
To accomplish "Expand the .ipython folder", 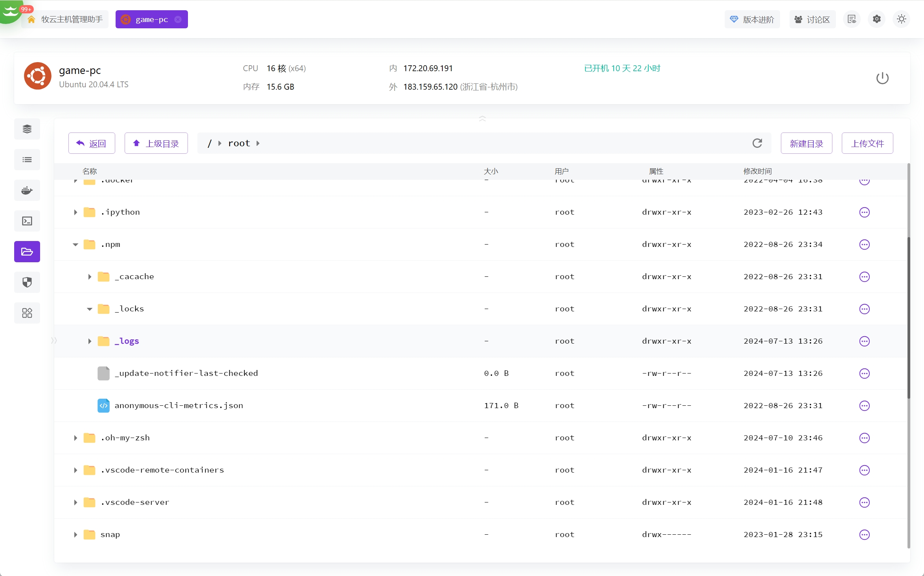I will pos(75,212).
